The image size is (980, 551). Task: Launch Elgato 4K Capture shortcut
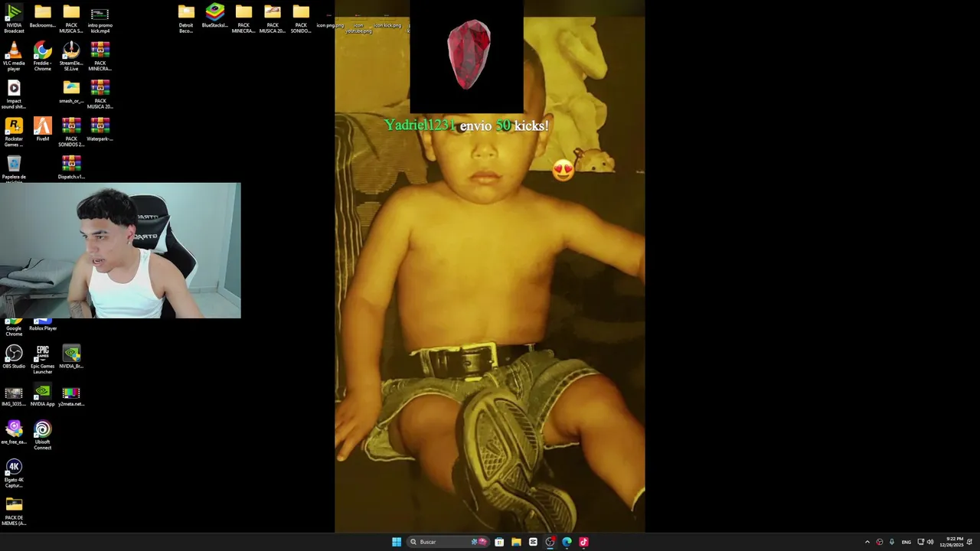tap(14, 474)
